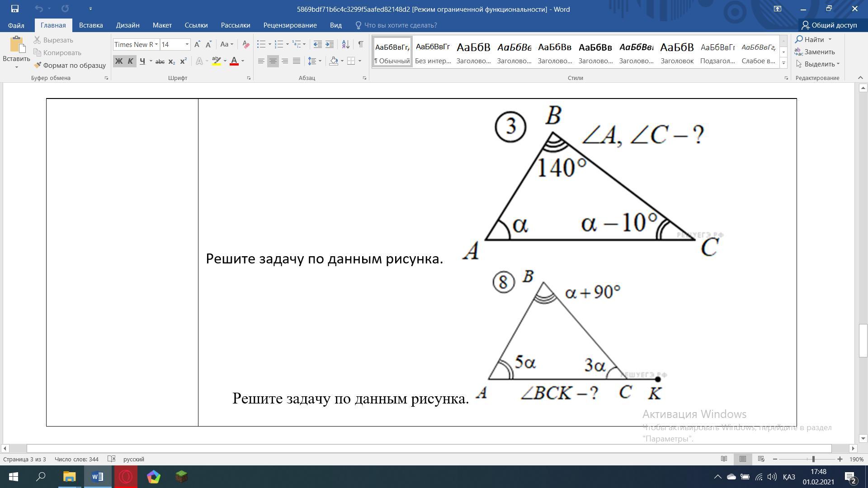Switch to Read Mode view in status bar
This screenshot has height=488, width=868.
724,459
